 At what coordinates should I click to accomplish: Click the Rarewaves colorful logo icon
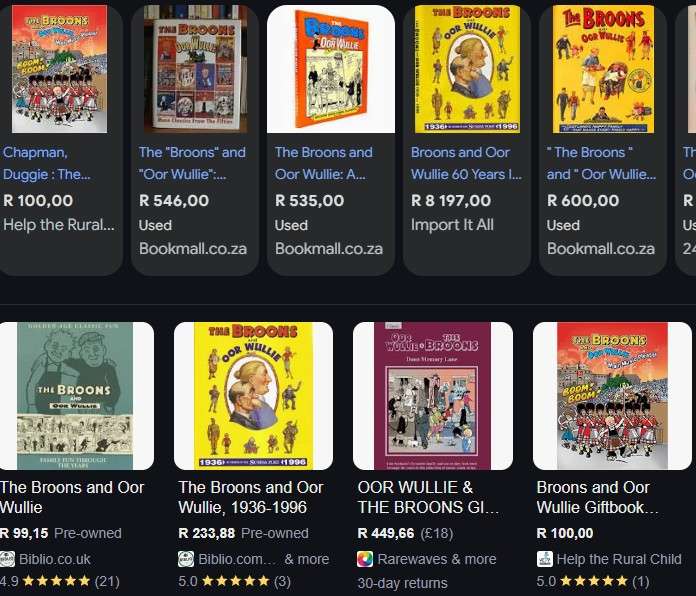[365, 559]
